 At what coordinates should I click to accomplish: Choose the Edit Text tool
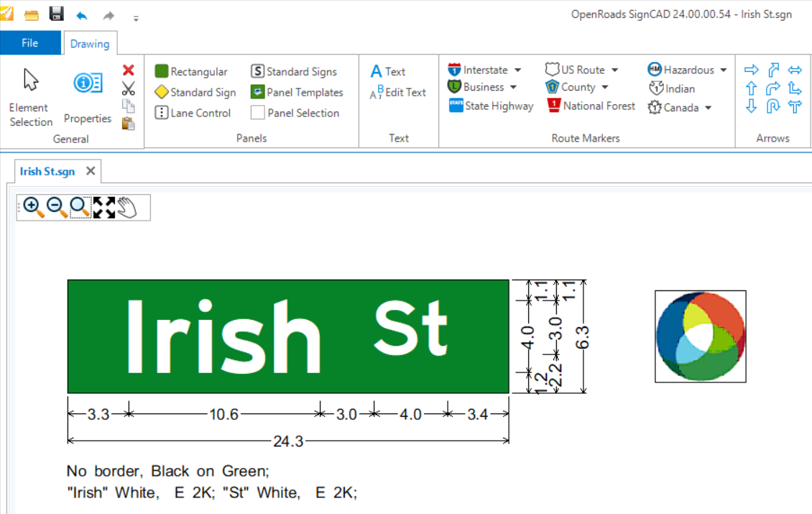[397, 92]
